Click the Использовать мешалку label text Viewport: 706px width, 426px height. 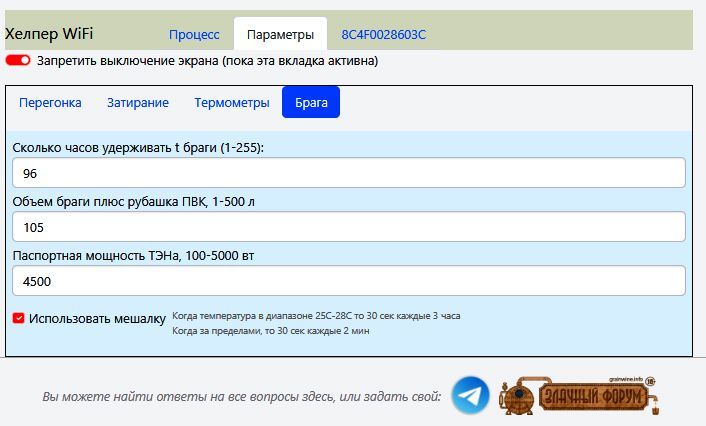pyautogui.click(x=97, y=319)
